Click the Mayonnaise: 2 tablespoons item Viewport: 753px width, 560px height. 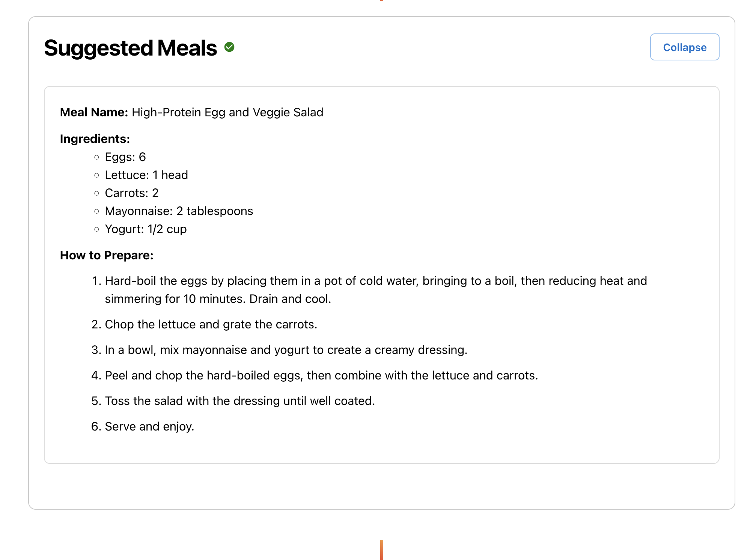pos(179,211)
